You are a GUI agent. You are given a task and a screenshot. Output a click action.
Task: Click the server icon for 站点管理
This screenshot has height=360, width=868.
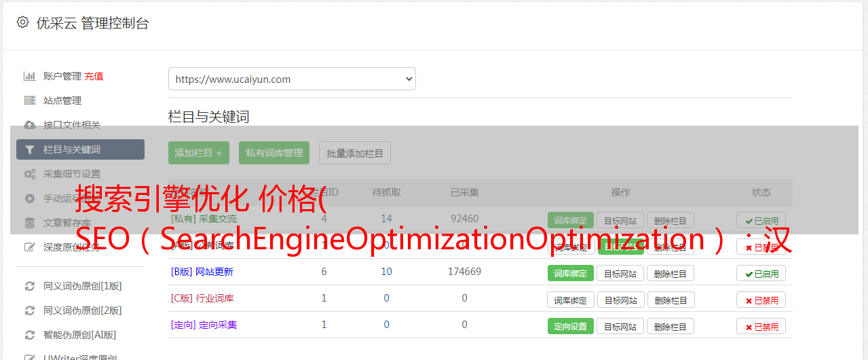point(29,101)
